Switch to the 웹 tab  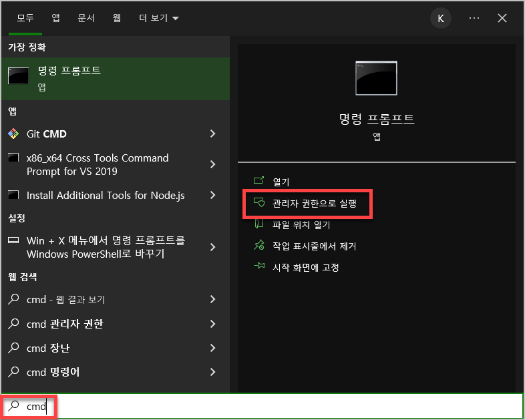116,18
